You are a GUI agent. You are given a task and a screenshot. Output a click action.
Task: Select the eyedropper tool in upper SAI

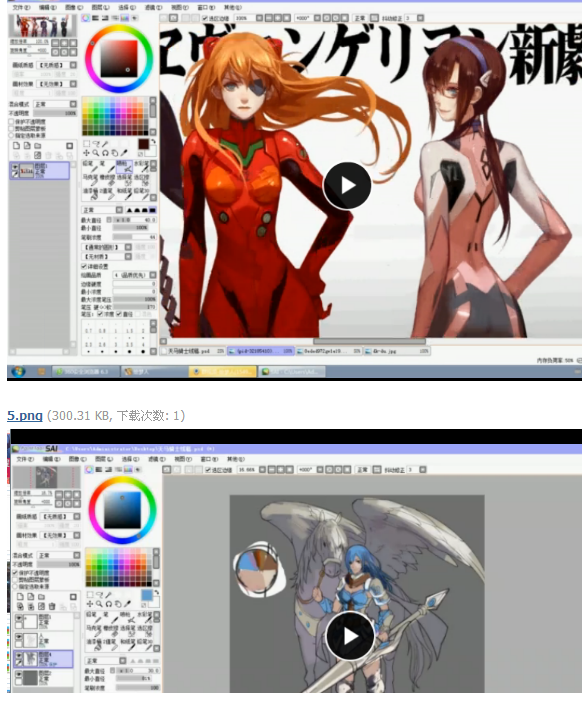pos(124,153)
